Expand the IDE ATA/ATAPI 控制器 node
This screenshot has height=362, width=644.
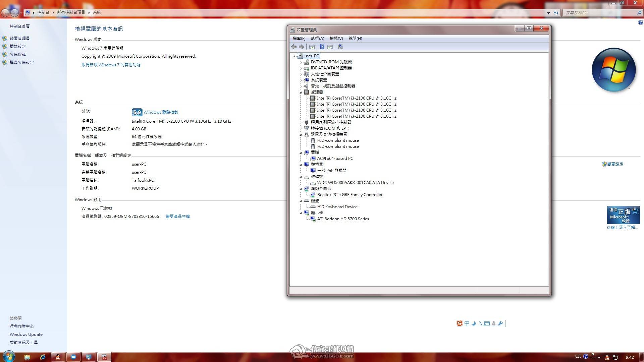tap(301, 68)
